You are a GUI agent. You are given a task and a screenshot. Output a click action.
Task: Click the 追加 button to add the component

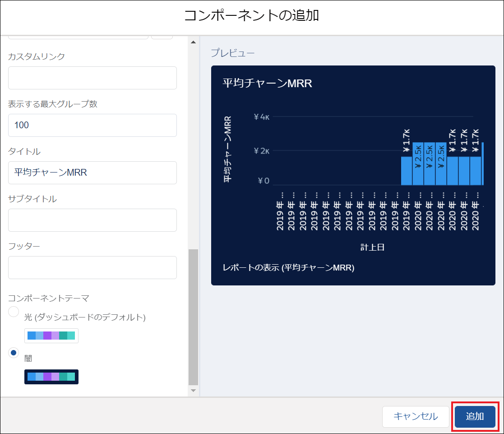(475, 417)
